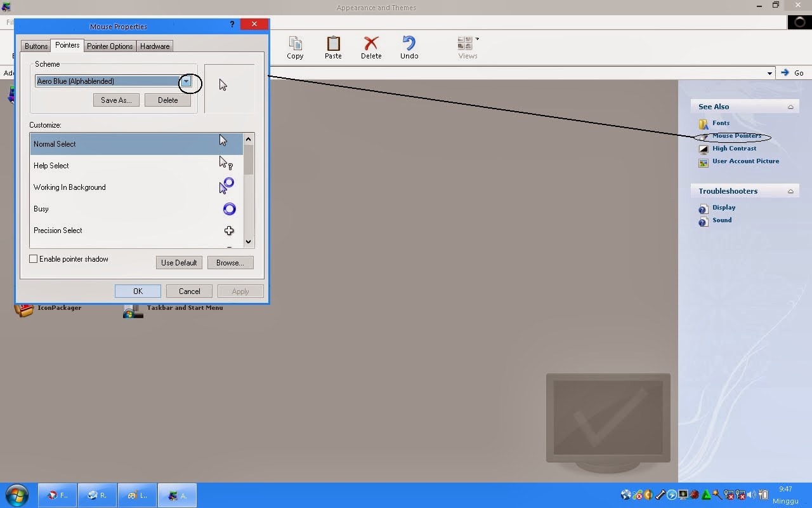Switch to the Hardware tab
This screenshot has width=812, height=508.
coord(154,46)
